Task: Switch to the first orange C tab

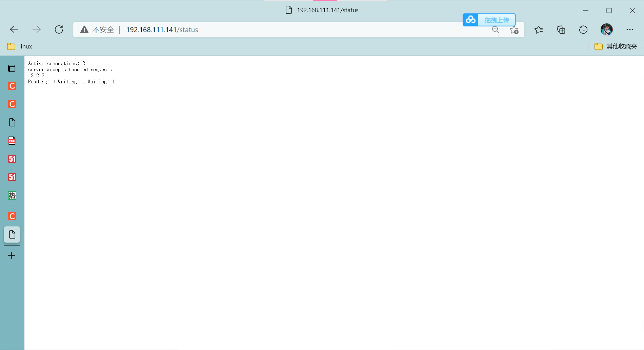Action: coord(12,86)
